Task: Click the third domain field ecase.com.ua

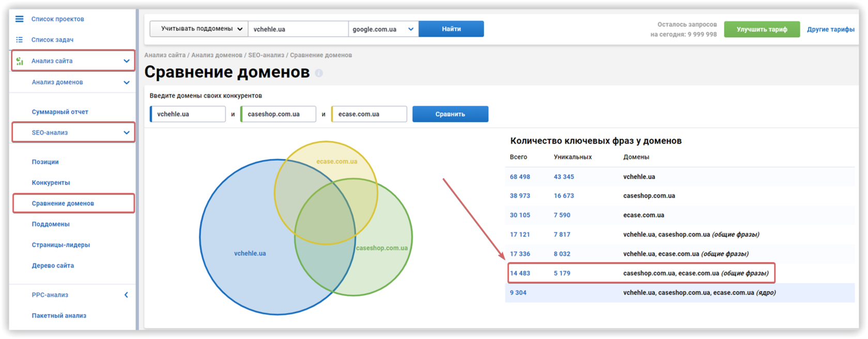Action: point(369,114)
